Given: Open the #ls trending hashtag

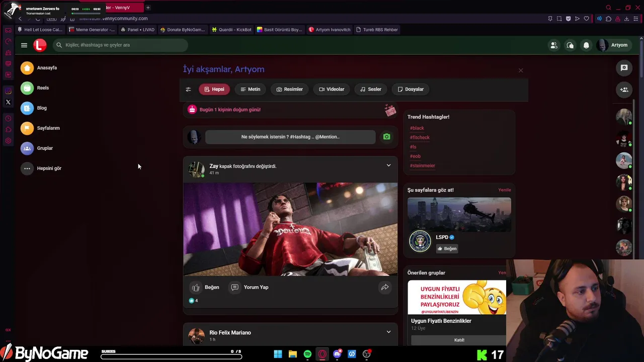Looking at the screenshot, I should [413, 147].
